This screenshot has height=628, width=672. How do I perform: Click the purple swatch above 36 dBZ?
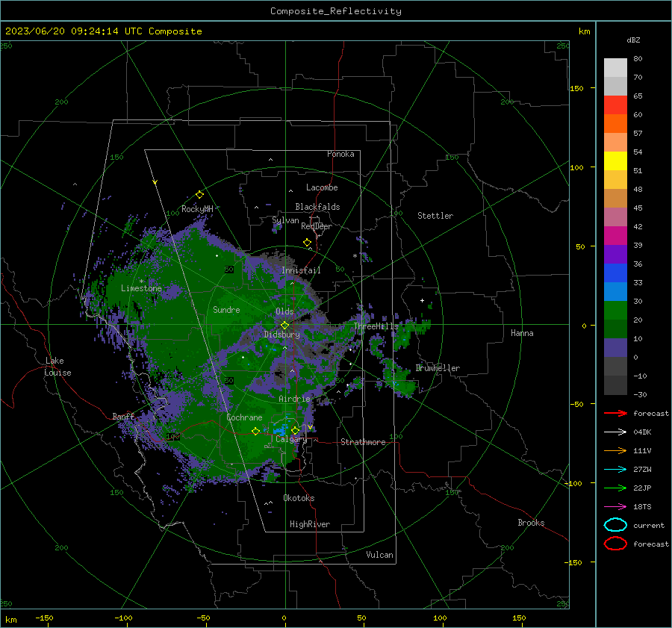pyautogui.click(x=615, y=254)
